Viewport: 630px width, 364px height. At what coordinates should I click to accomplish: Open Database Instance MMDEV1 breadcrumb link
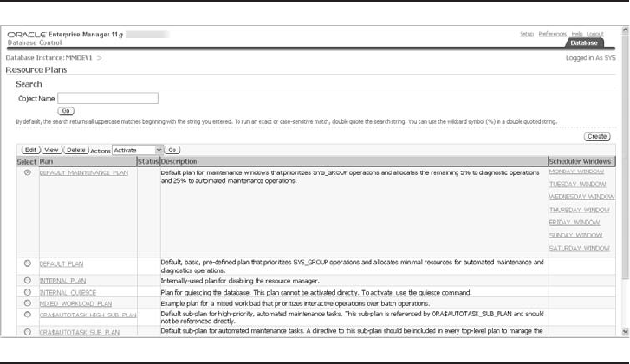(x=49, y=58)
